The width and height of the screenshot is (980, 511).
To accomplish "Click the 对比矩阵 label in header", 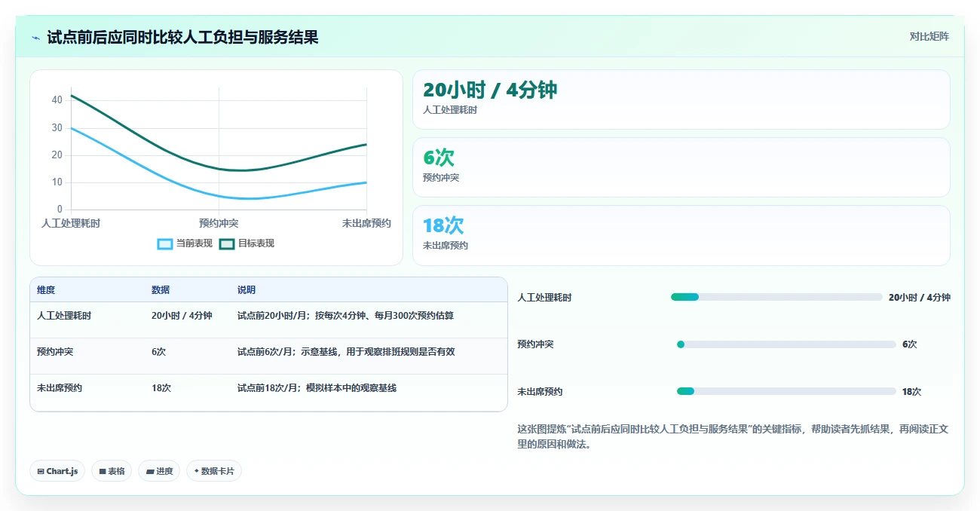I will (929, 36).
